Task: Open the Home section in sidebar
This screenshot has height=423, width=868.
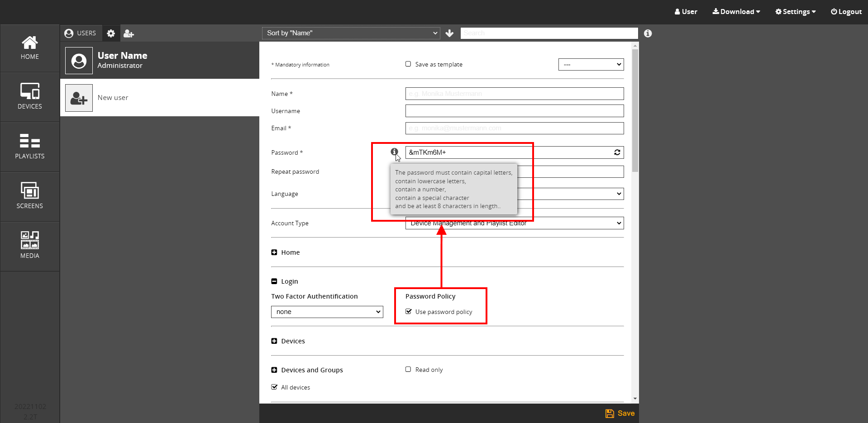Action: (x=30, y=48)
